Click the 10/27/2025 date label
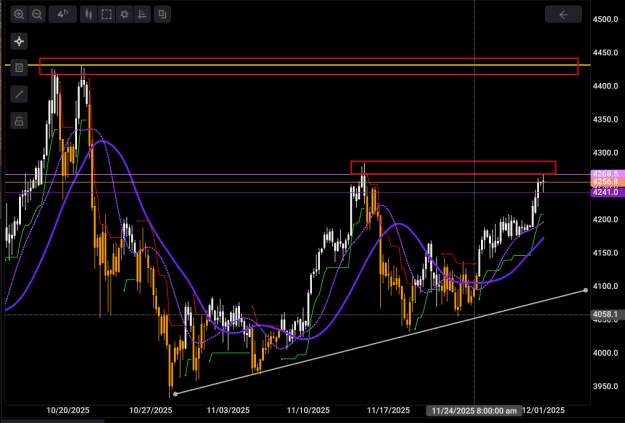The width and height of the screenshot is (625, 423). pos(151,410)
